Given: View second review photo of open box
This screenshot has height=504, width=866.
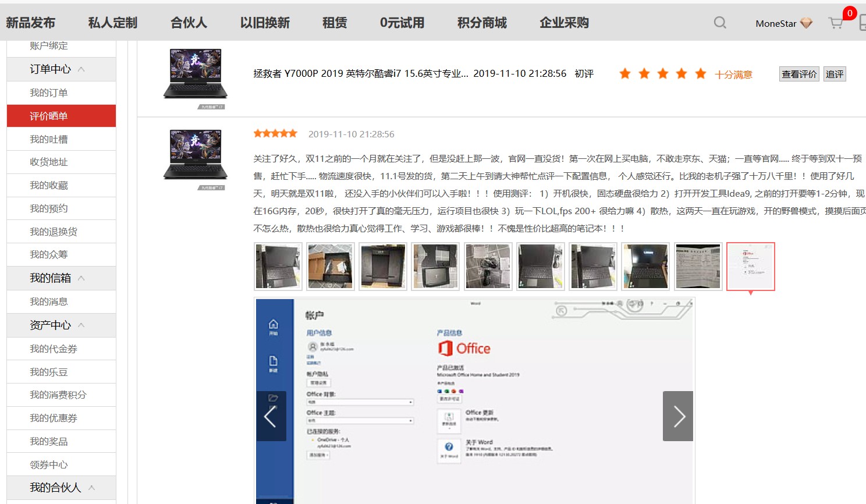Looking at the screenshot, I should click(x=331, y=267).
